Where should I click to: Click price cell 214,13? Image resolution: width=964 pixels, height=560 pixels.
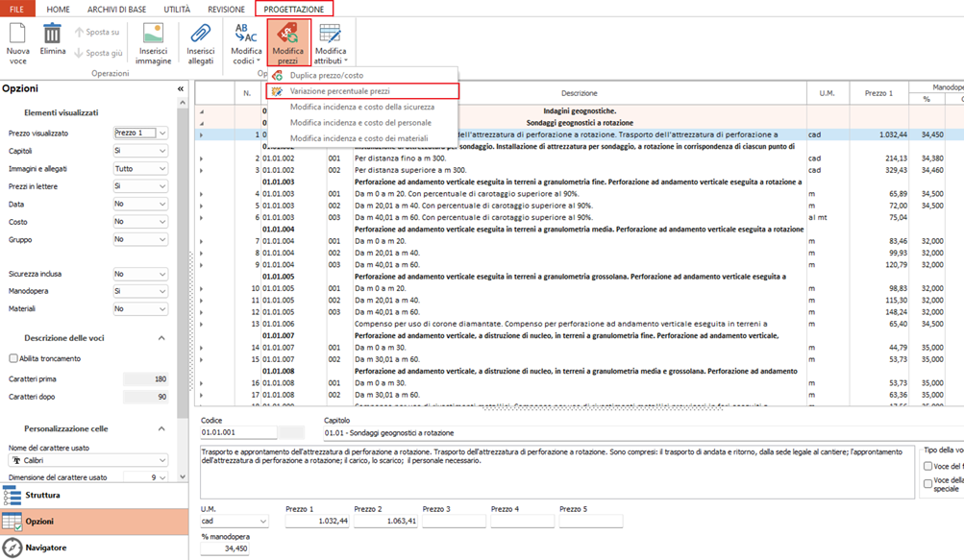click(x=879, y=158)
